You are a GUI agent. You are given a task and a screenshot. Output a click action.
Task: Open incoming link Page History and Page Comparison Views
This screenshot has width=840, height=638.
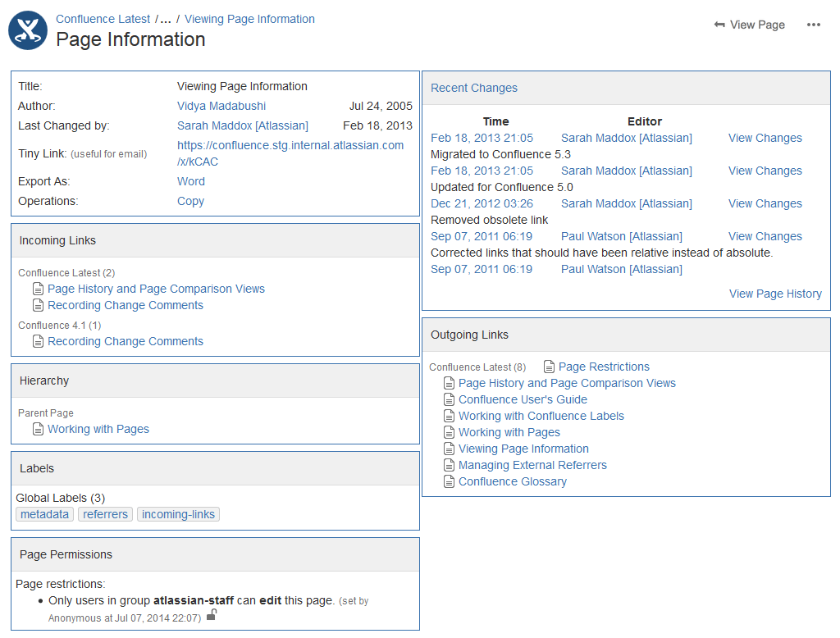[x=156, y=289]
